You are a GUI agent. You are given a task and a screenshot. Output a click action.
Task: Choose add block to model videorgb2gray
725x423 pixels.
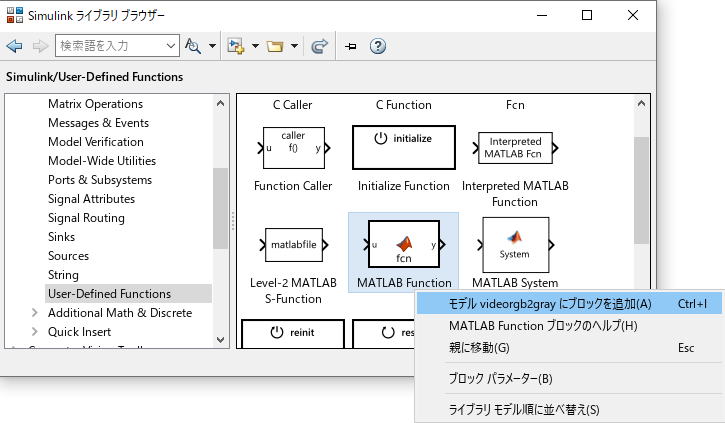[x=569, y=304]
